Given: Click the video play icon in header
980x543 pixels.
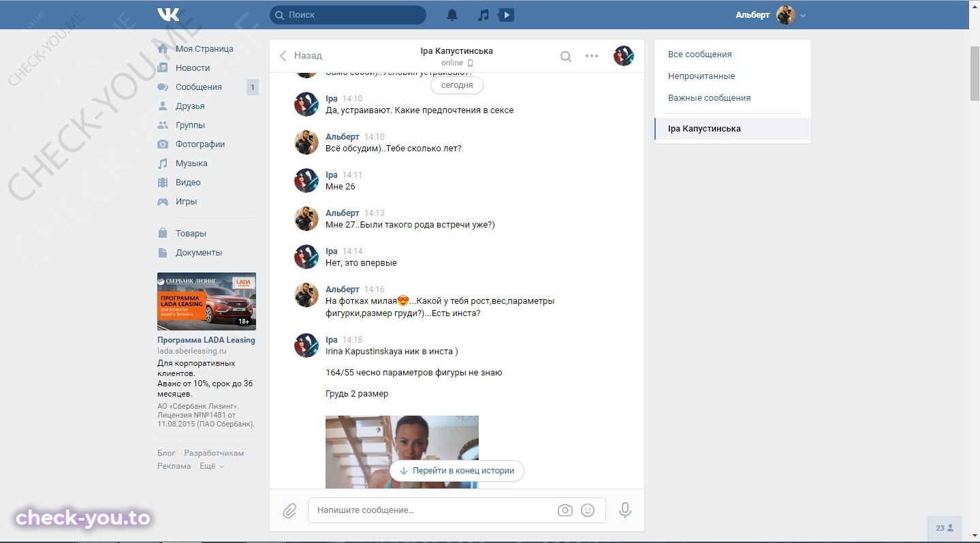Looking at the screenshot, I should [506, 15].
